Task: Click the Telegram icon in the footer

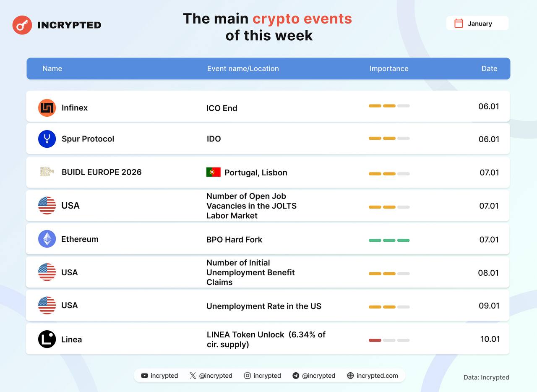Action: click(296, 376)
